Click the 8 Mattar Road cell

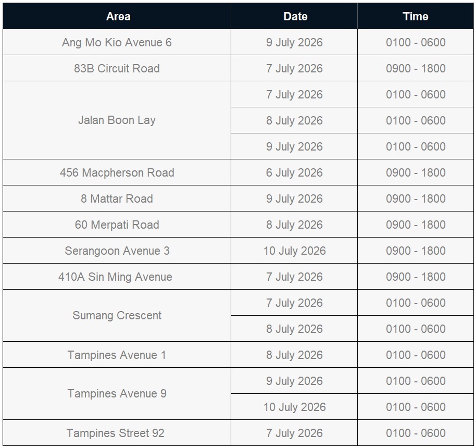(x=117, y=198)
